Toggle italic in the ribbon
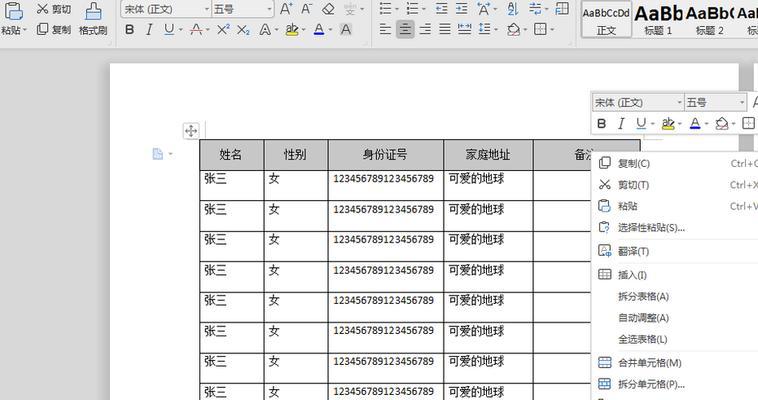 (149, 30)
